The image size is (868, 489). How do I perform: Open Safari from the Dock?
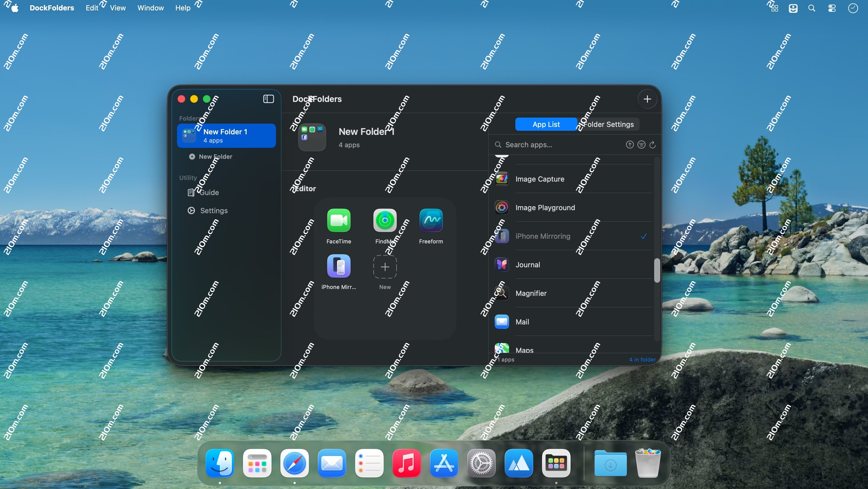coord(294,463)
